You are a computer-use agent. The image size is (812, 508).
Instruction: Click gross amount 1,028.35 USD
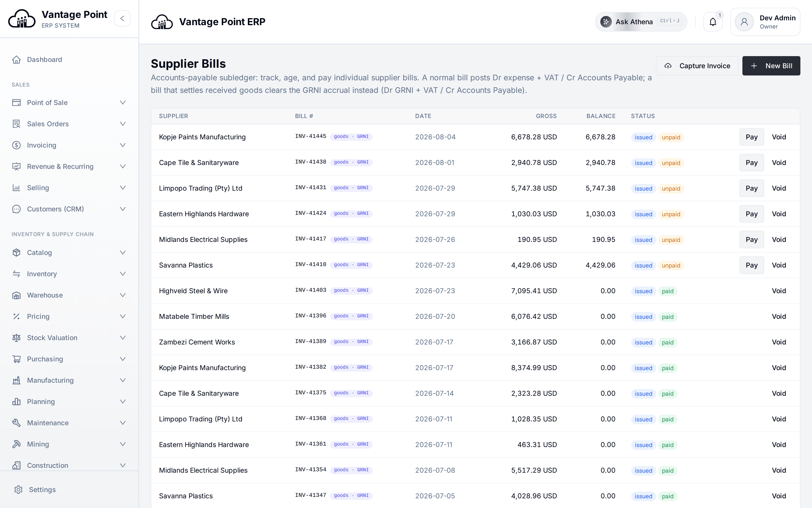coord(534,419)
